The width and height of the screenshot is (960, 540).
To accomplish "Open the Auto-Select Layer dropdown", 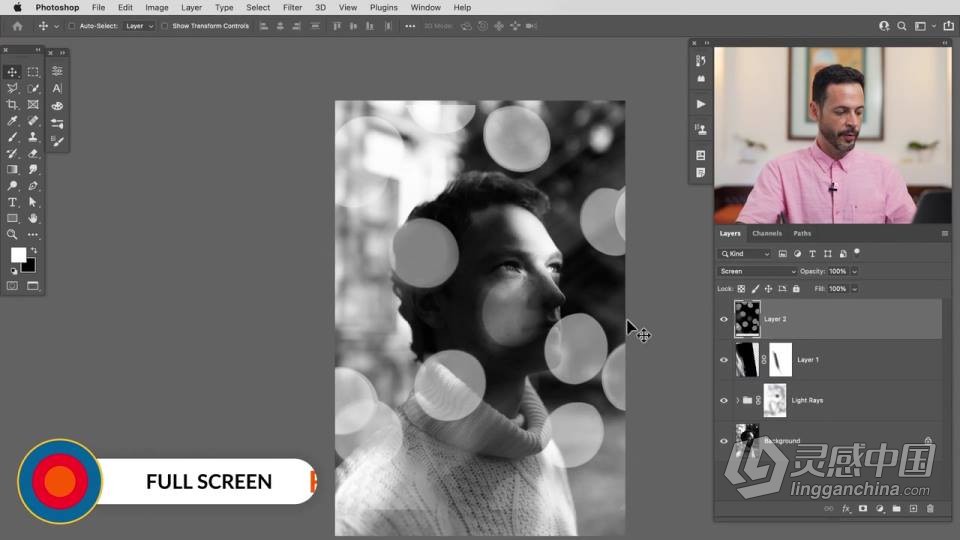I will (139, 26).
